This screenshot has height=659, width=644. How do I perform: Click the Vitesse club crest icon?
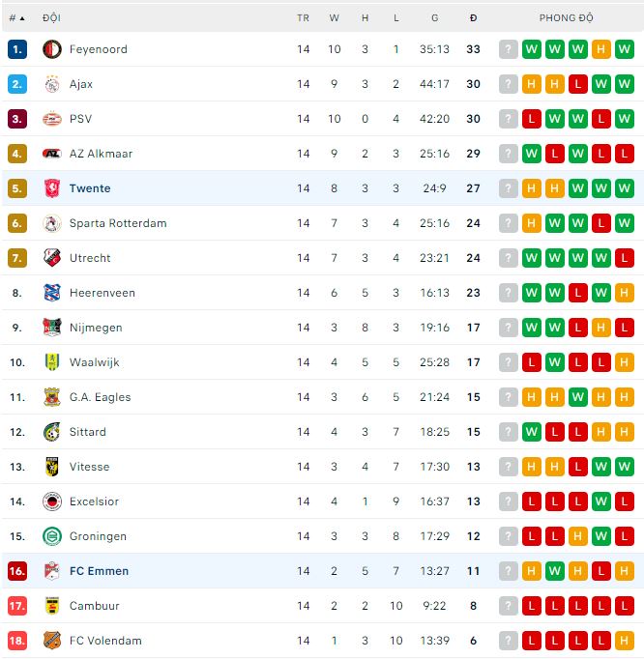coord(52,467)
